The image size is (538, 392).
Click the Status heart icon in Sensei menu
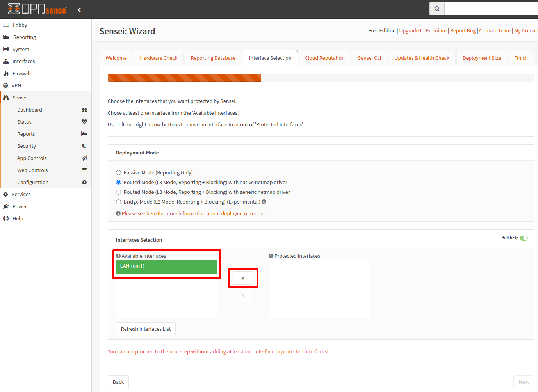tap(84, 122)
